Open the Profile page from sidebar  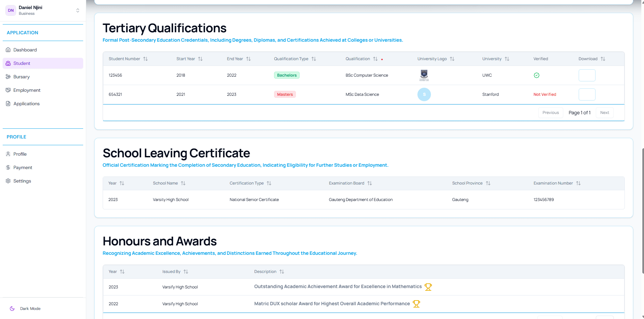click(x=20, y=154)
